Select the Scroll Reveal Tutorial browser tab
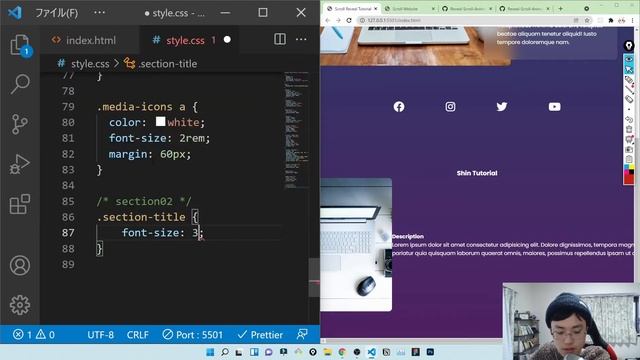Viewport: 640px width, 360px height. (x=352, y=9)
